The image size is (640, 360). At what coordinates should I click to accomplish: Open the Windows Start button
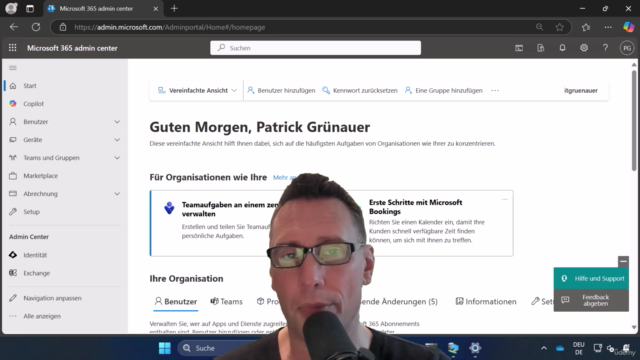click(x=165, y=348)
